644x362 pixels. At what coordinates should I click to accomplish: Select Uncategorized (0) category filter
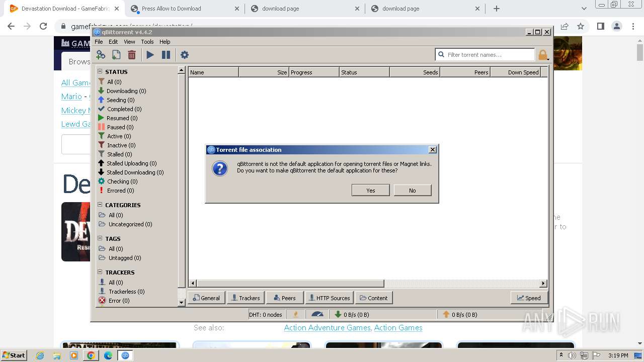pos(130,224)
